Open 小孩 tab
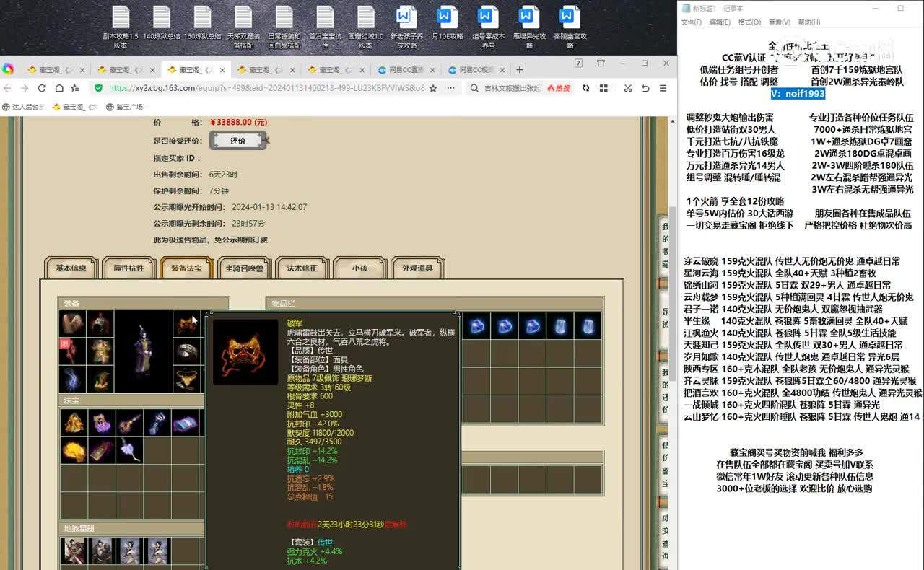The height and width of the screenshot is (570, 924). click(x=359, y=268)
